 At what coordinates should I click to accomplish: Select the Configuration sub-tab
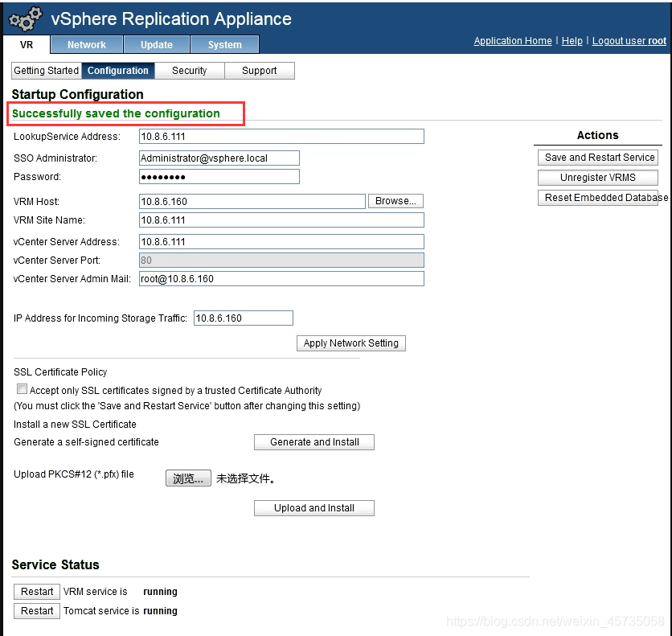point(118,71)
